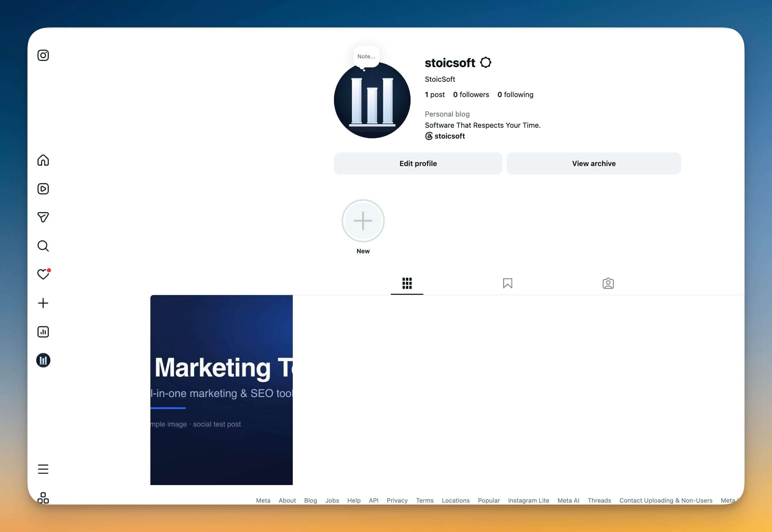Open API footer link

(374, 500)
